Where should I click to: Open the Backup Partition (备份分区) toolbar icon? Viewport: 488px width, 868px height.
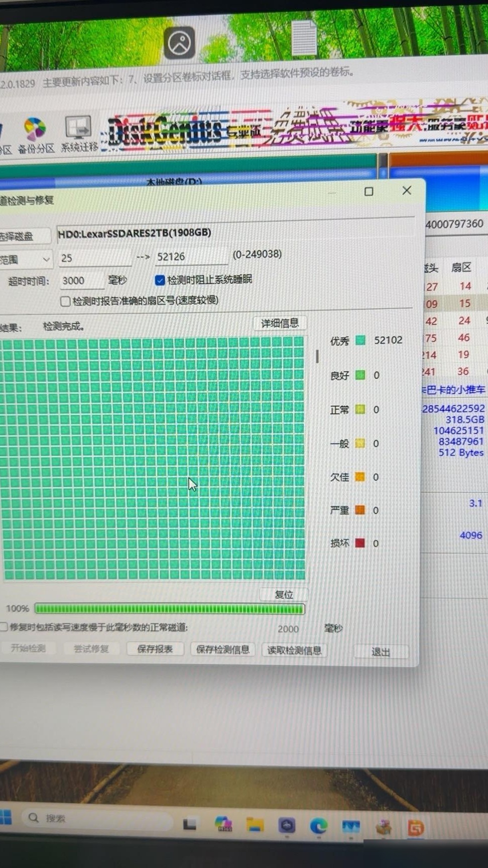pyautogui.click(x=35, y=135)
